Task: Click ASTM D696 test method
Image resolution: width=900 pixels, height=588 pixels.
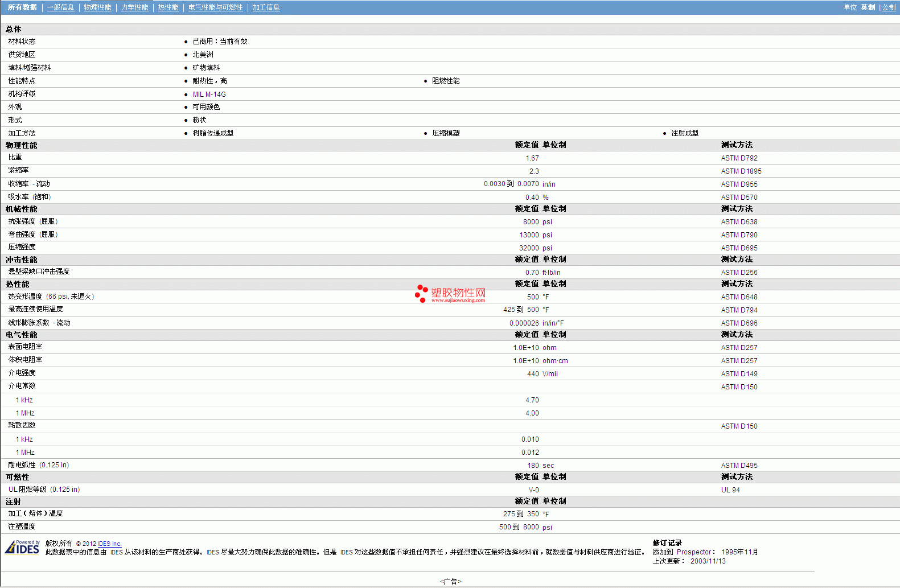Action: [739, 323]
